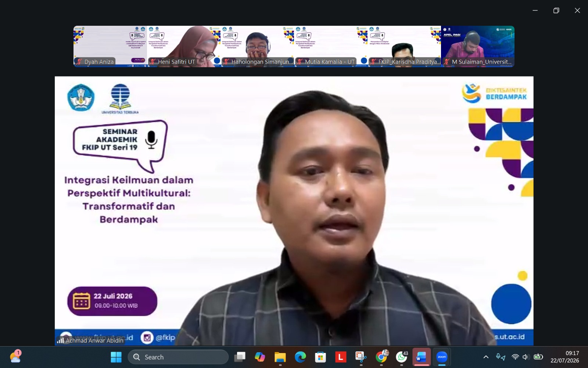Viewport: 588px width, 368px height.
Task: Expand the hidden system tray icons
Action: pos(486,357)
